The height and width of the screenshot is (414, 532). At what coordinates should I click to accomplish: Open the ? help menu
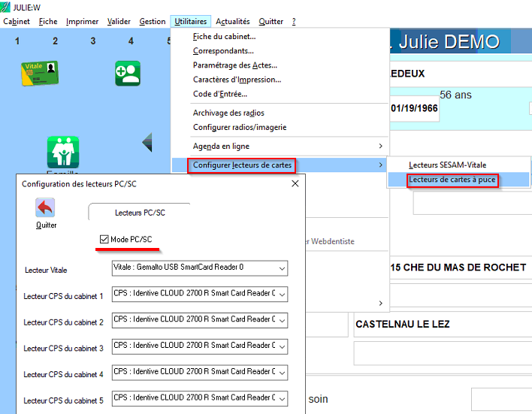coord(294,21)
